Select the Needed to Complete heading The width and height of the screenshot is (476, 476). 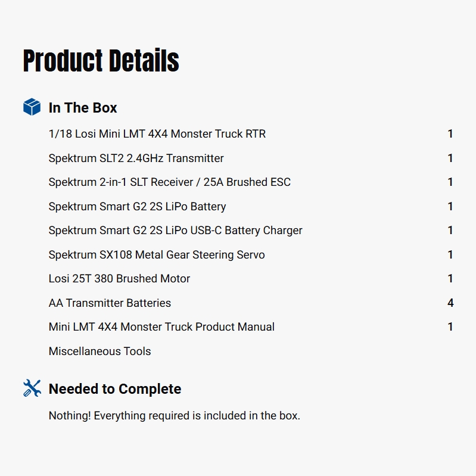click(114, 389)
